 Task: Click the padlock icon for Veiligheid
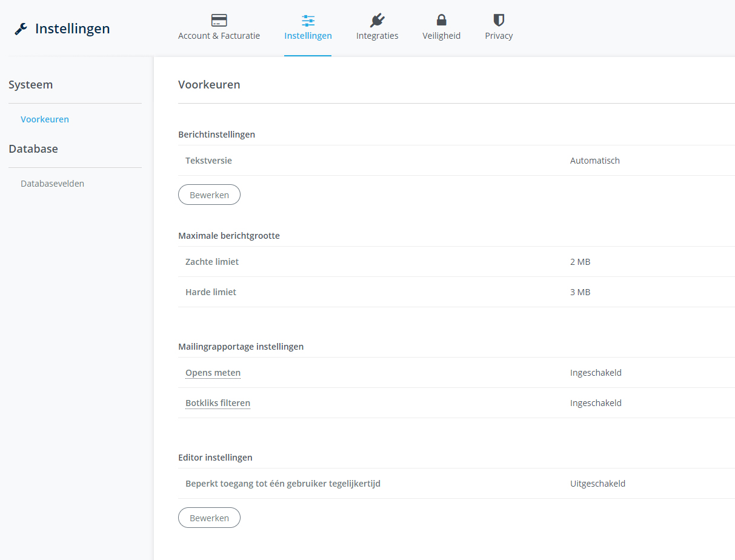coord(441,21)
